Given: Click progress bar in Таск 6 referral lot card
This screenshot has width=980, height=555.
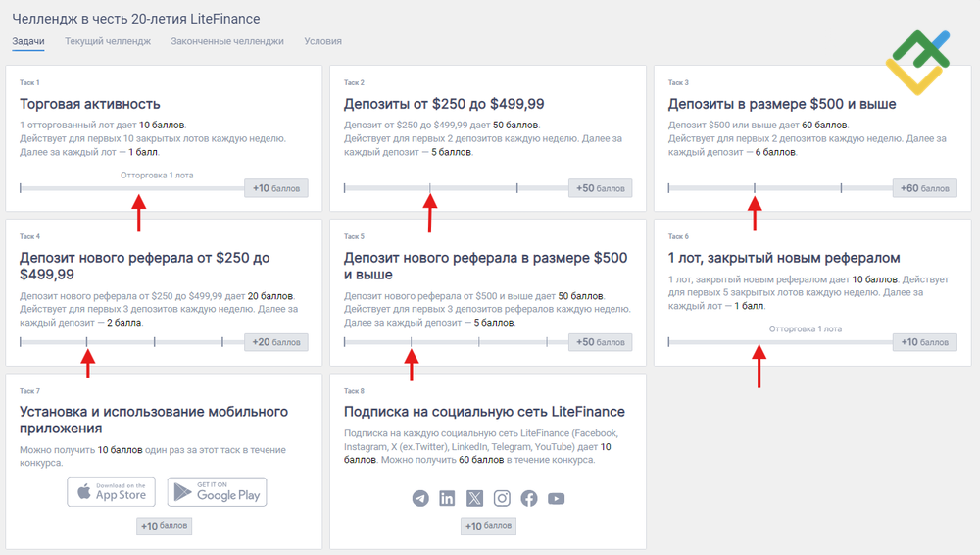Looking at the screenshot, I should pyautogui.click(x=781, y=342).
